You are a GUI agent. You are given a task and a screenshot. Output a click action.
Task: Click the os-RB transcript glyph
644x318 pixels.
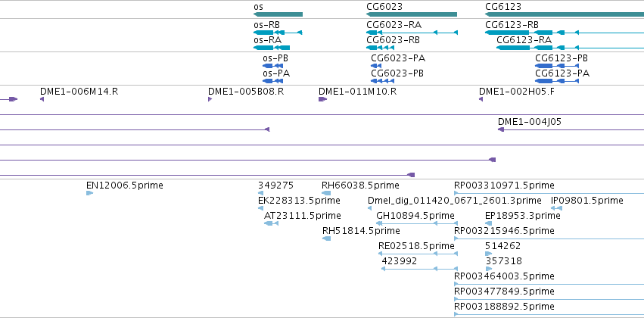278,33
